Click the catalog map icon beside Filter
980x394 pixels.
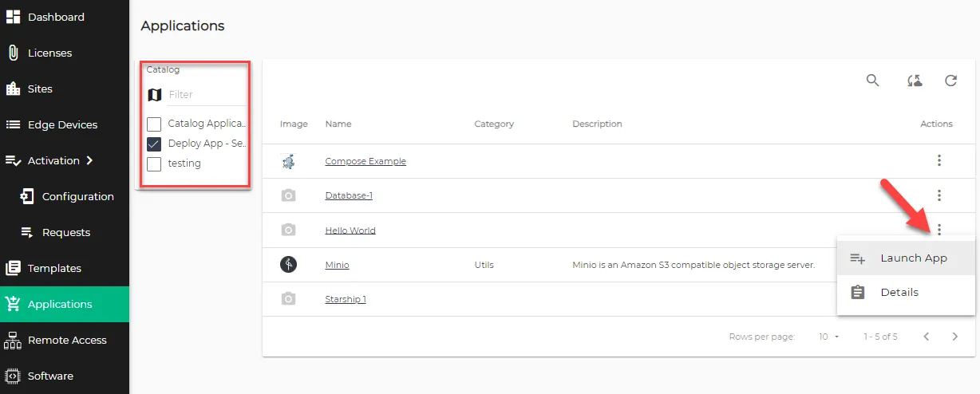[155, 95]
